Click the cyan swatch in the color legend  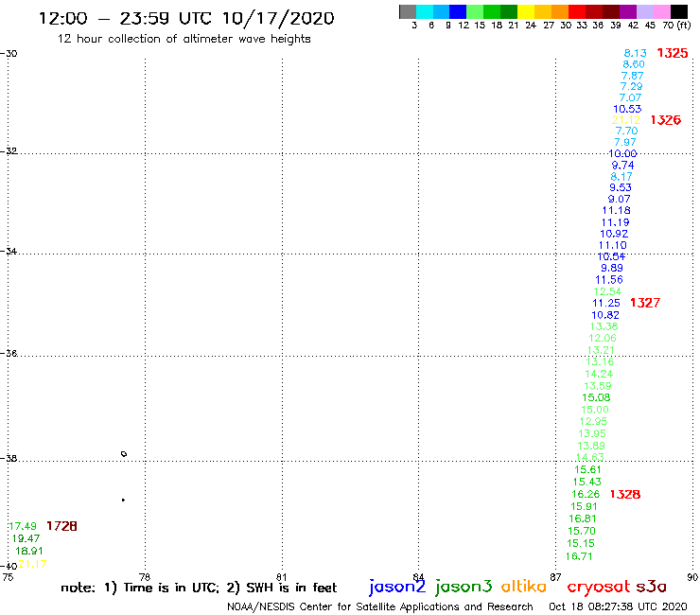pos(425,11)
